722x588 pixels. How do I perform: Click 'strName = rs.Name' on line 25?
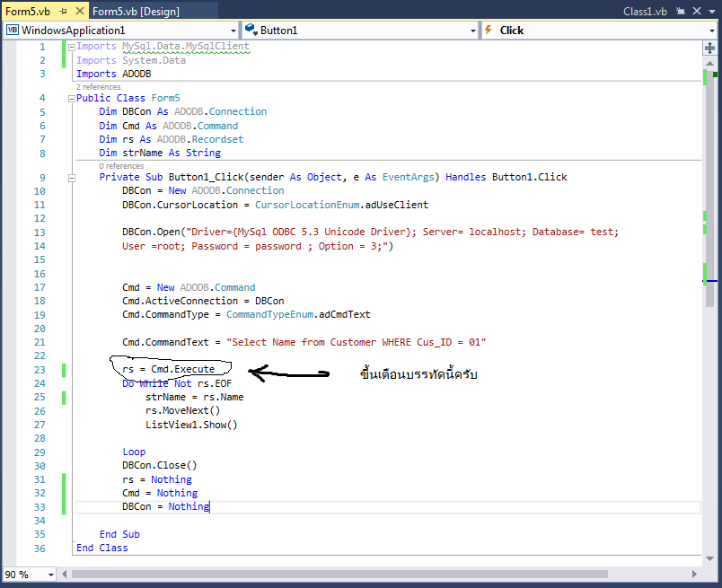[x=194, y=397]
